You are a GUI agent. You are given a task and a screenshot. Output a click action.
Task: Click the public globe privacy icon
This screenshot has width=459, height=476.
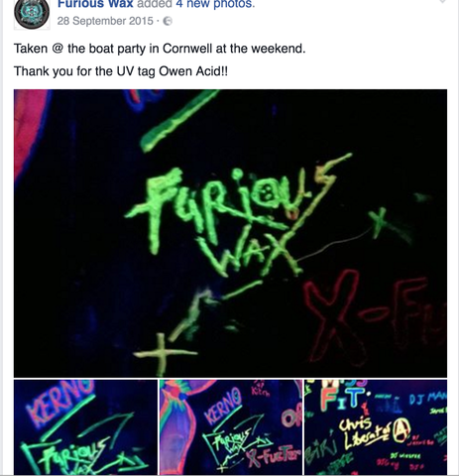[168, 21]
